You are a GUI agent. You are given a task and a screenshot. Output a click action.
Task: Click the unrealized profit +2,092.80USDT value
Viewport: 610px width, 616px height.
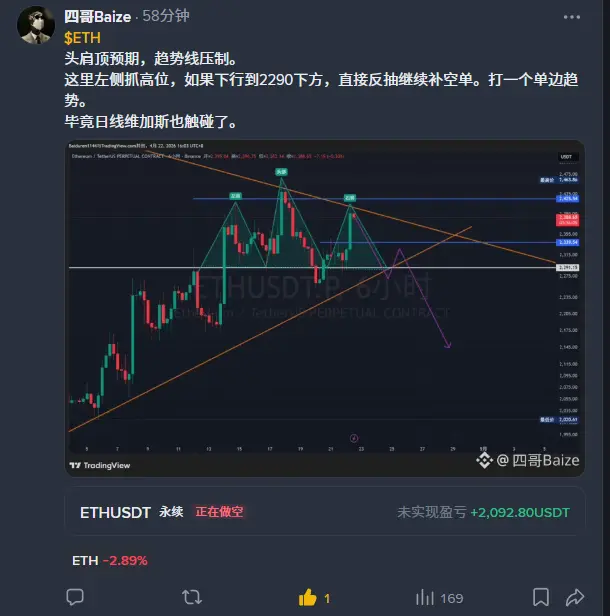pos(520,512)
